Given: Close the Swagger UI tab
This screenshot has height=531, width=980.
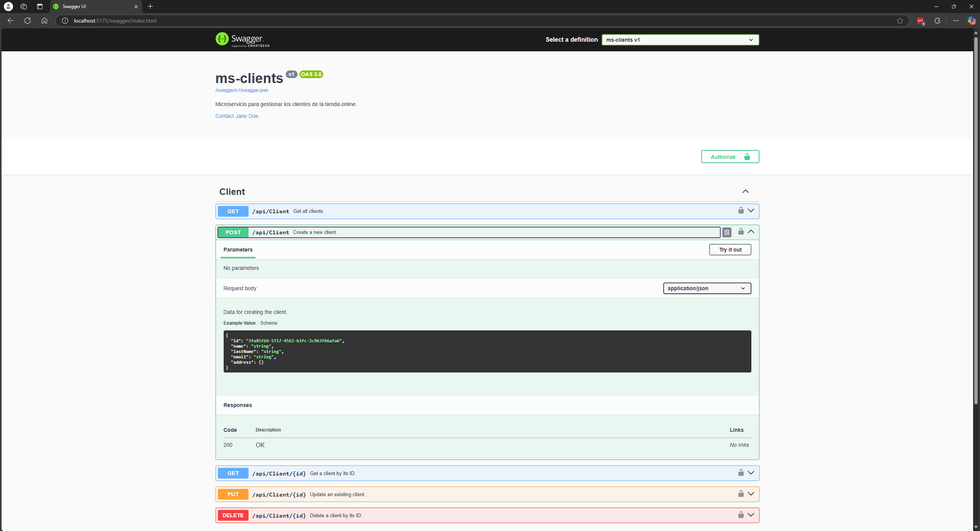Looking at the screenshot, I should pyautogui.click(x=136, y=7).
